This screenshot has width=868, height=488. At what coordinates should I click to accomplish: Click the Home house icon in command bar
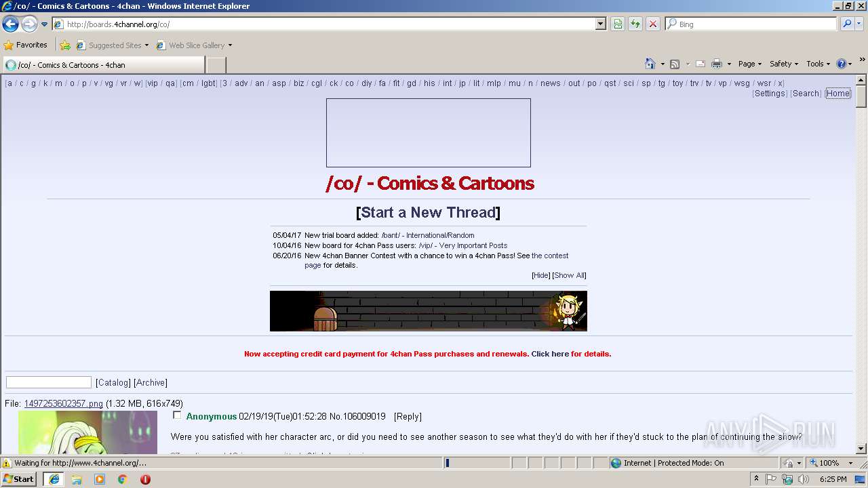pyautogui.click(x=650, y=64)
